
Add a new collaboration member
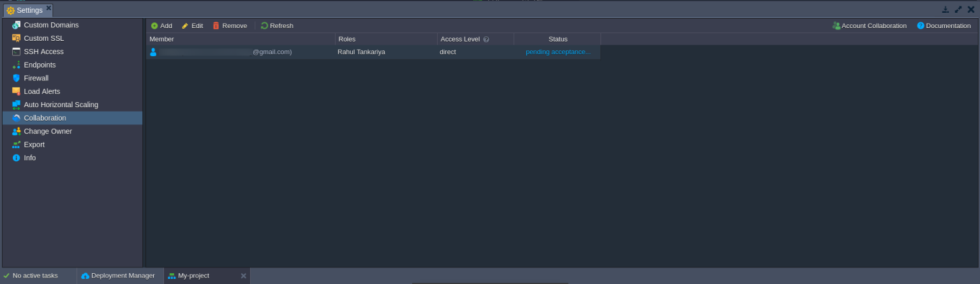[x=161, y=26]
